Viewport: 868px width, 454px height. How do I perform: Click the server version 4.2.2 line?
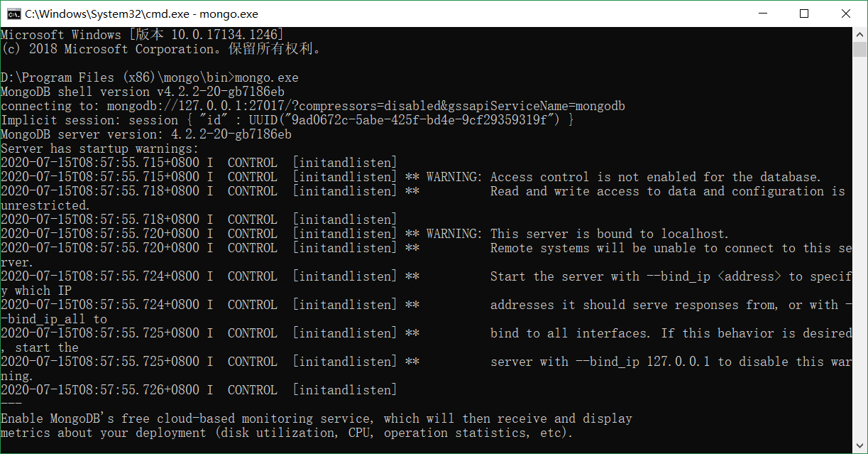[x=142, y=134]
